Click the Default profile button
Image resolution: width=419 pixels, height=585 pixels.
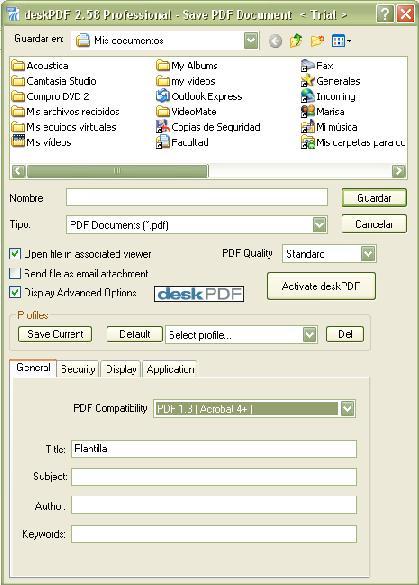click(135, 334)
